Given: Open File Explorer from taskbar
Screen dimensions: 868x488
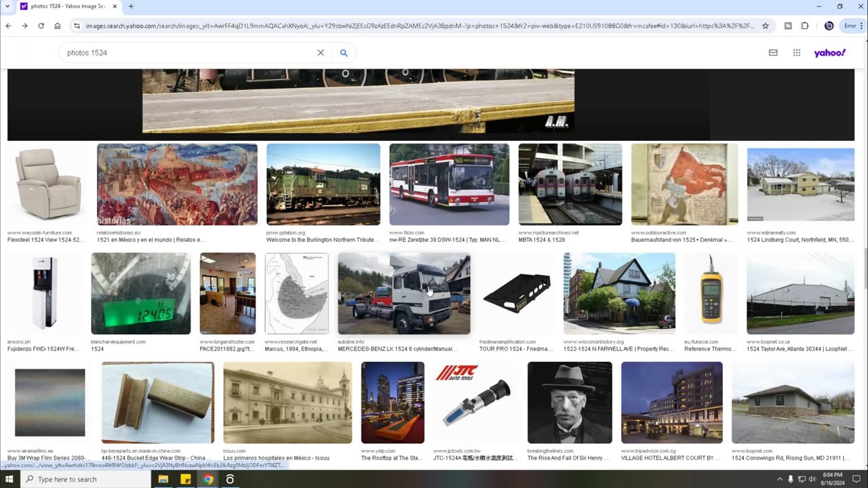Looking at the screenshot, I should coord(163,479).
